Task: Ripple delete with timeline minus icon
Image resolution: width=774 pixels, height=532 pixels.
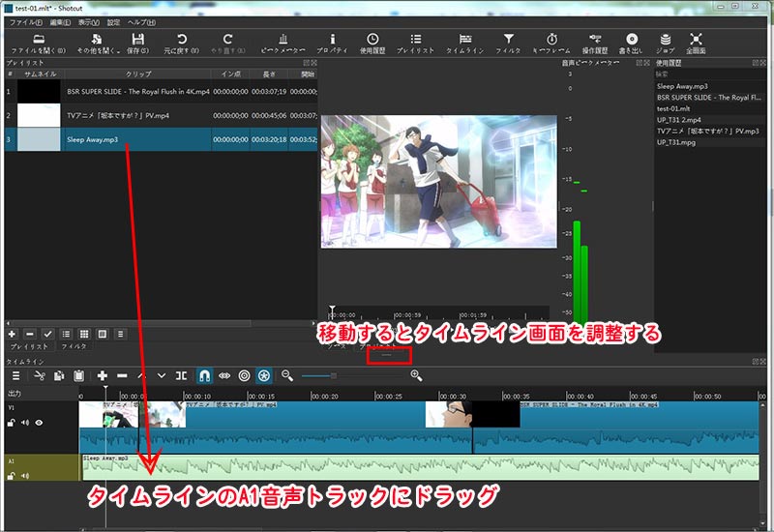Action: pyautogui.click(x=122, y=376)
